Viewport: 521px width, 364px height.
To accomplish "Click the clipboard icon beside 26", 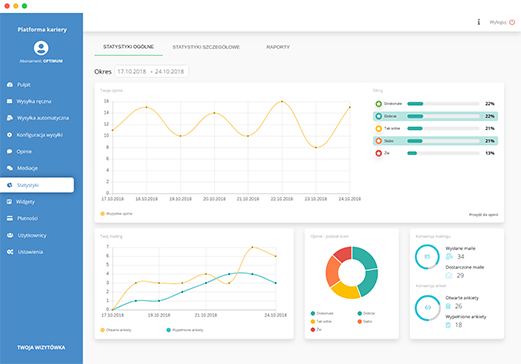I will tap(448, 306).
